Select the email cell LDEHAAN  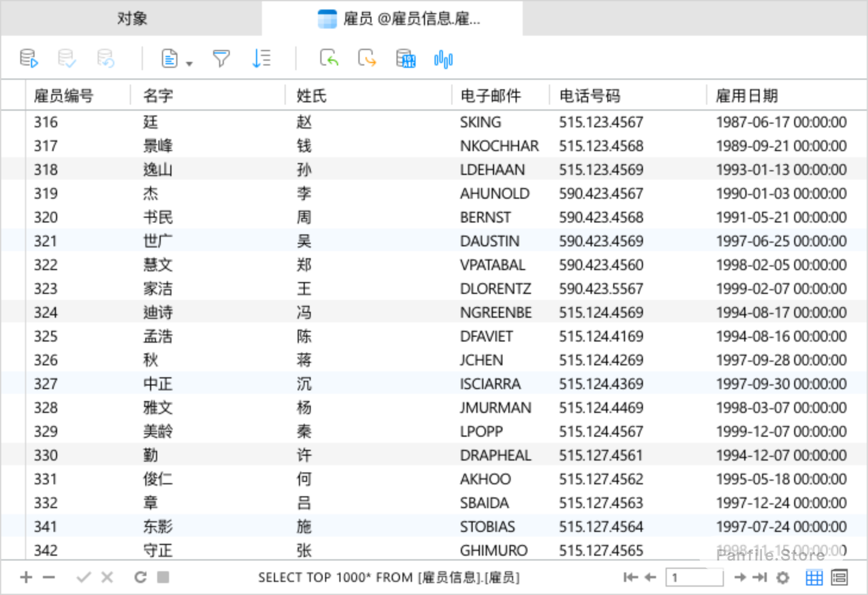click(x=492, y=170)
